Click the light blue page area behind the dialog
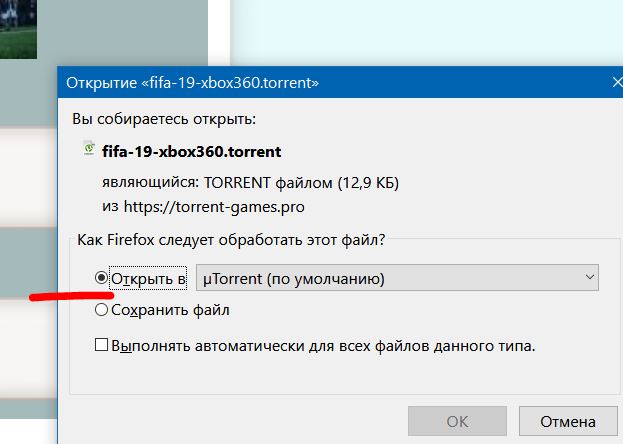This screenshot has height=444, width=623. point(426,33)
